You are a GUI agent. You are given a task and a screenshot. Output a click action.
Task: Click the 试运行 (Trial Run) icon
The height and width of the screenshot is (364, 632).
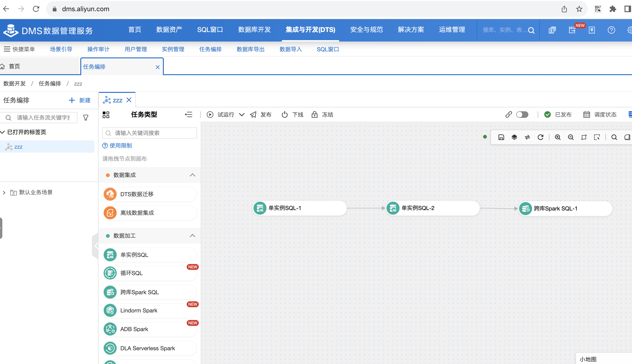(x=210, y=115)
